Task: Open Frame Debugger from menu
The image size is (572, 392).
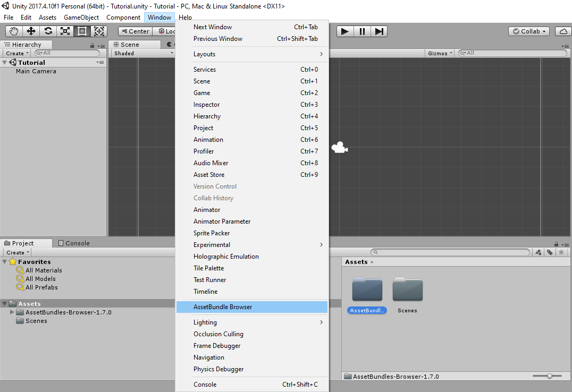Action: pos(251,346)
